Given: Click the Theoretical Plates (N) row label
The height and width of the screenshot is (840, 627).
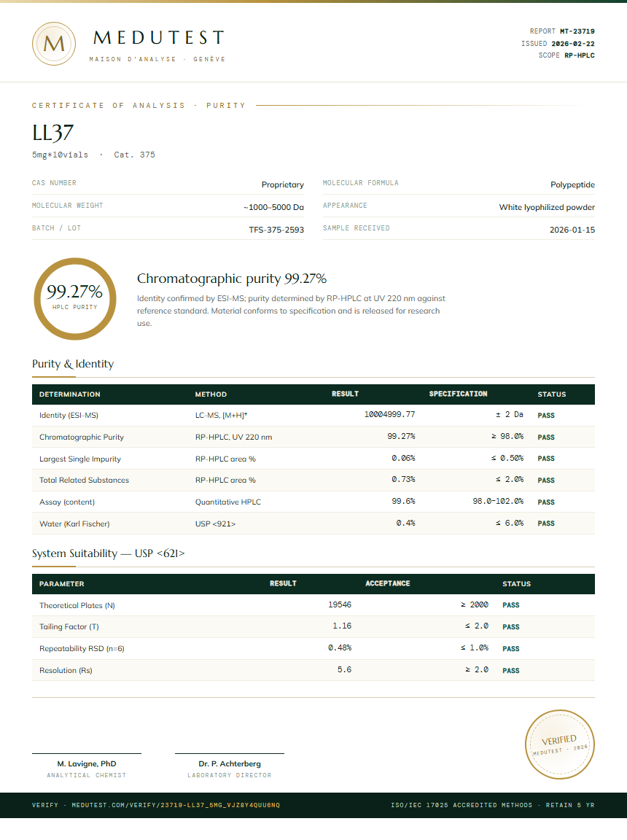Looking at the screenshot, I should [77, 605].
